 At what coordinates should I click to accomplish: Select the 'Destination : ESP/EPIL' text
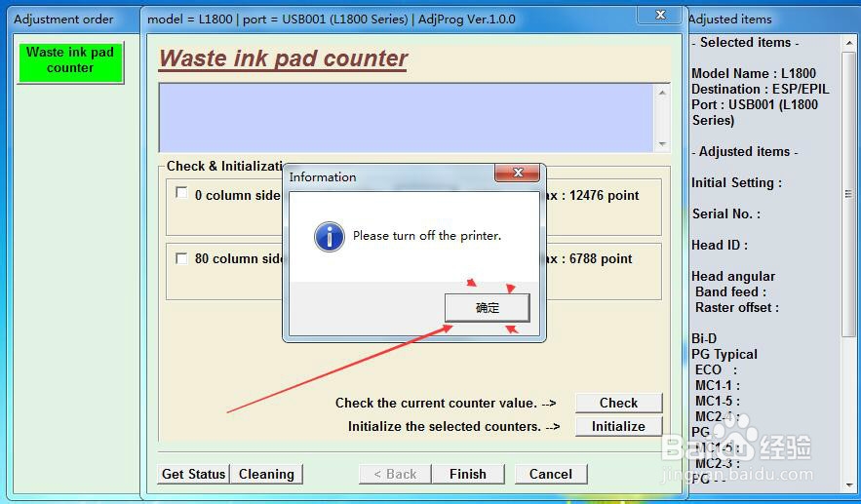click(x=760, y=89)
